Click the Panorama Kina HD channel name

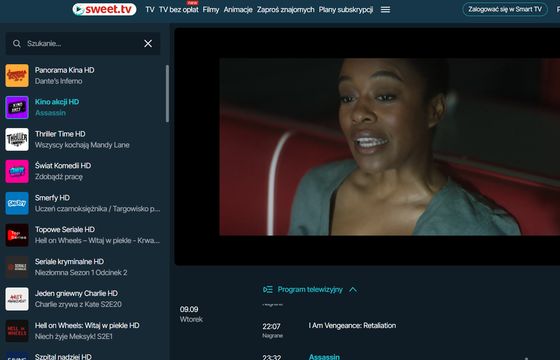point(65,70)
